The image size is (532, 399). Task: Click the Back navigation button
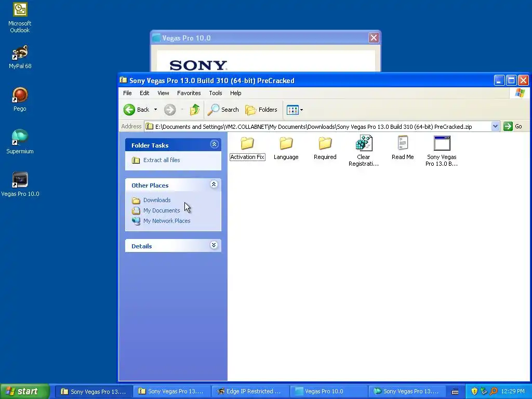click(137, 110)
